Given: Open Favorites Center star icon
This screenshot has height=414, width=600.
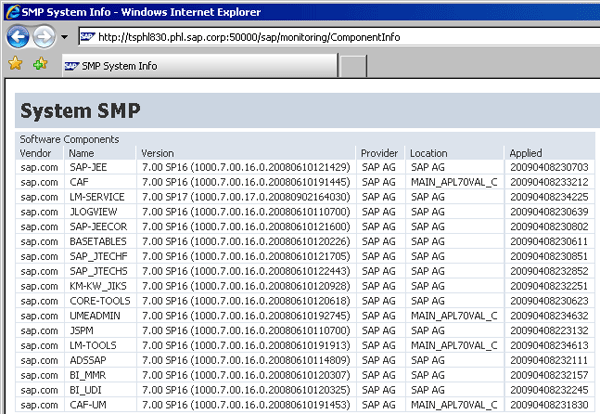Looking at the screenshot, I should [15, 64].
